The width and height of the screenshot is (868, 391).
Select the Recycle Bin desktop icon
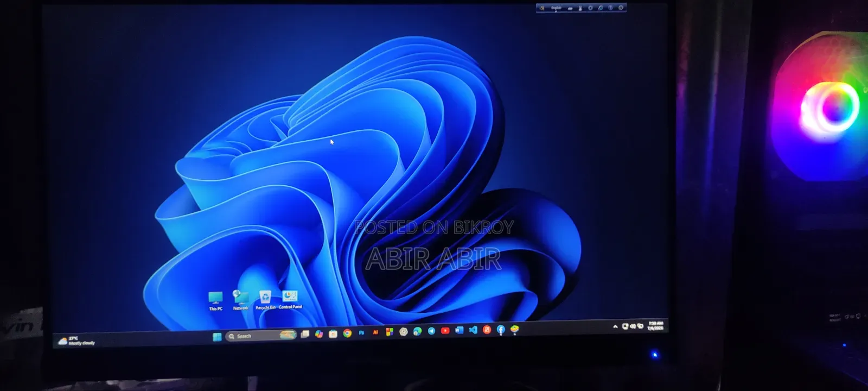pos(265,300)
